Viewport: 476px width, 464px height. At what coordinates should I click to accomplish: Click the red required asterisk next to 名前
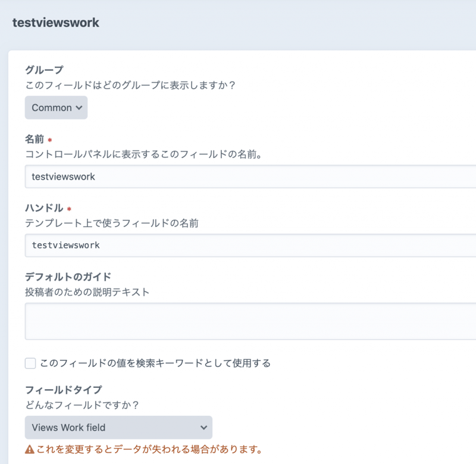(50, 141)
